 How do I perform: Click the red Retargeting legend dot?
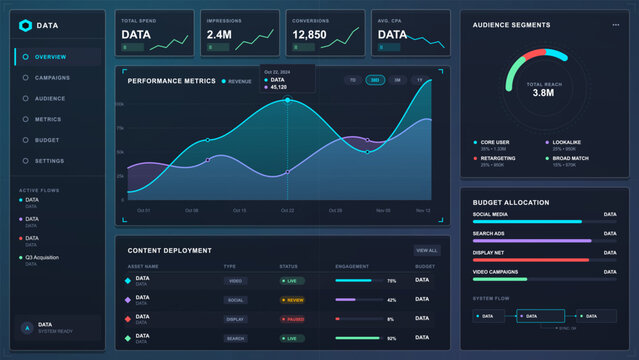pos(475,158)
